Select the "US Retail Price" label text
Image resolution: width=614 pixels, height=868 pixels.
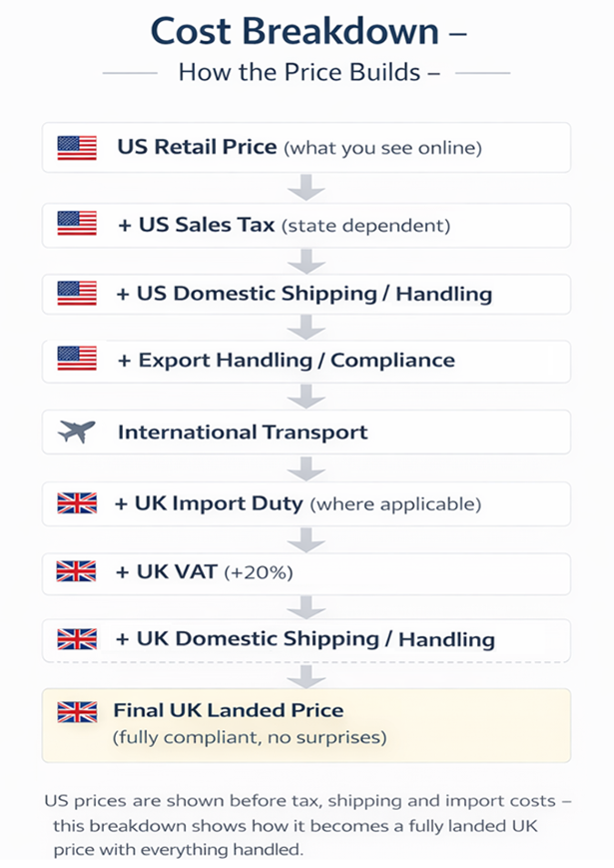click(x=197, y=148)
